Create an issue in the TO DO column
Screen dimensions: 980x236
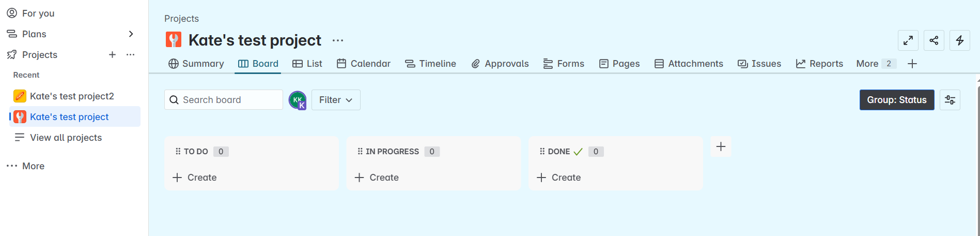click(x=195, y=178)
